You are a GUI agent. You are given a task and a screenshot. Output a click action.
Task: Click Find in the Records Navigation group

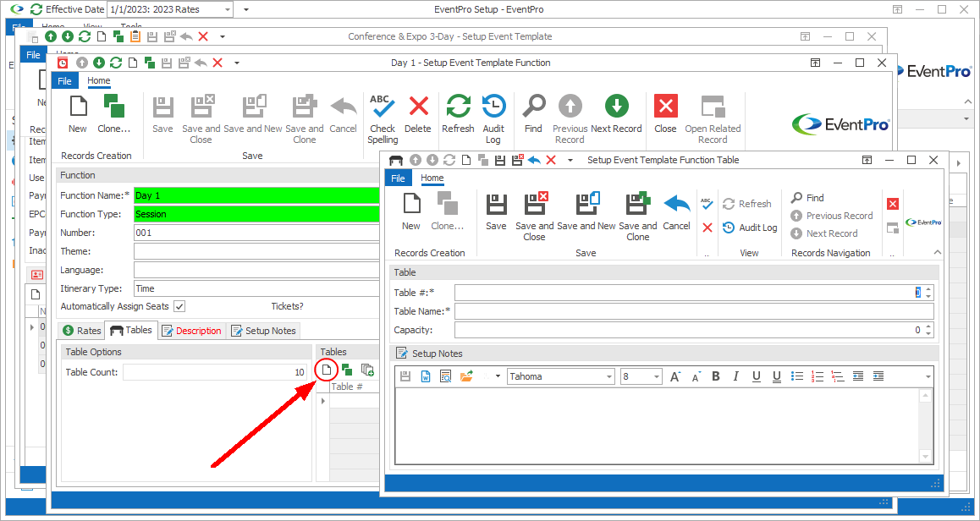coord(807,198)
